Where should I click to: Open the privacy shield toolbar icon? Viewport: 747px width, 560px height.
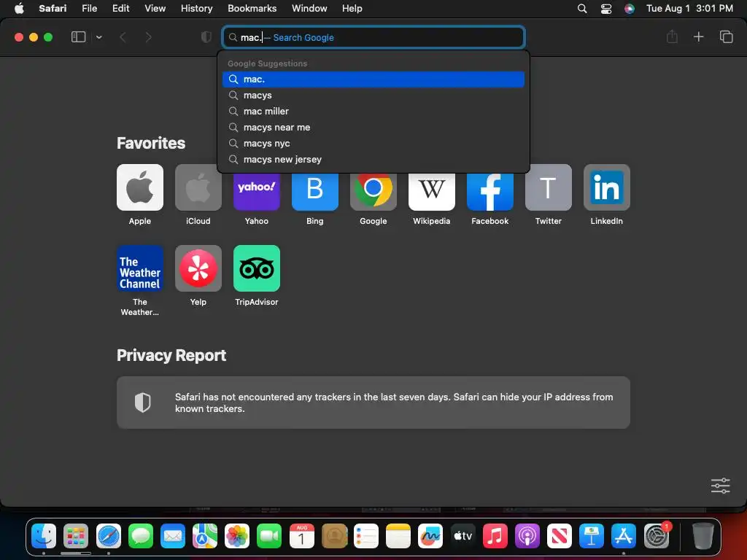coord(206,37)
